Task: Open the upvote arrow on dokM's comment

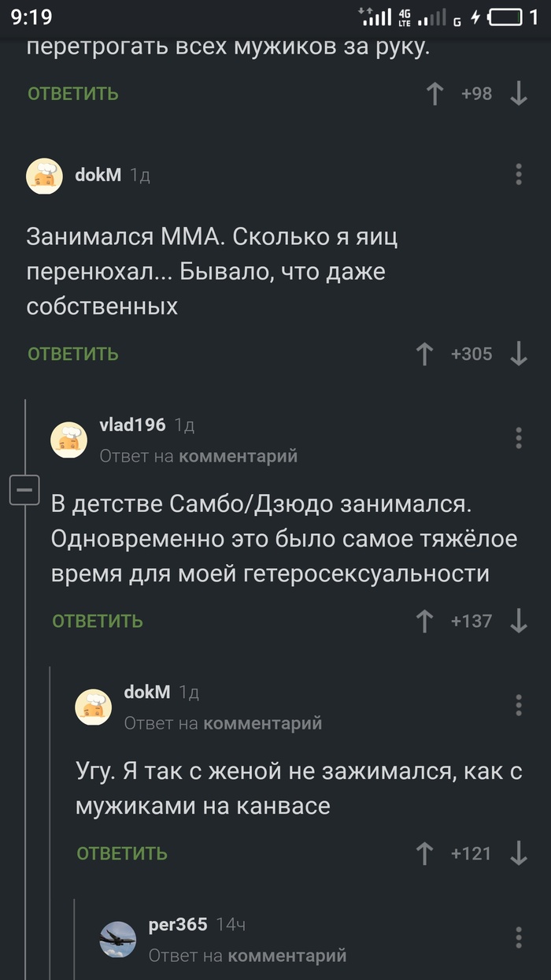Action: click(x=424, y=354)
